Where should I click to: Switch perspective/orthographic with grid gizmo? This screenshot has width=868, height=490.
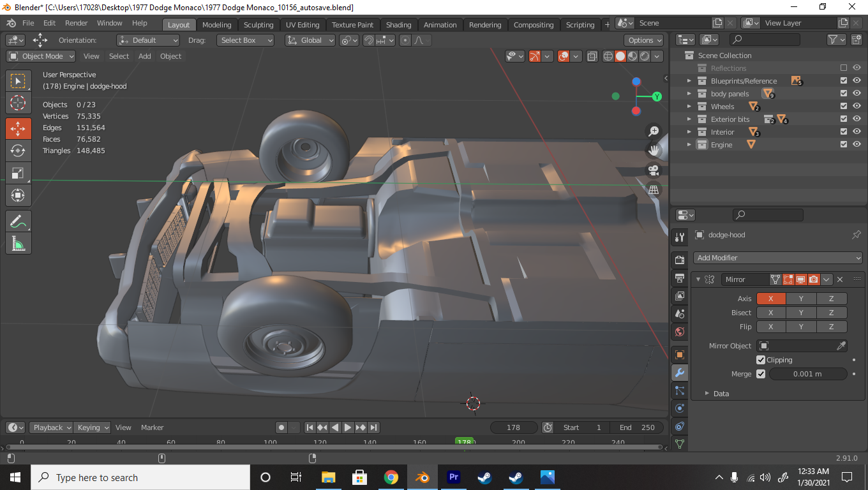[654, 189]
